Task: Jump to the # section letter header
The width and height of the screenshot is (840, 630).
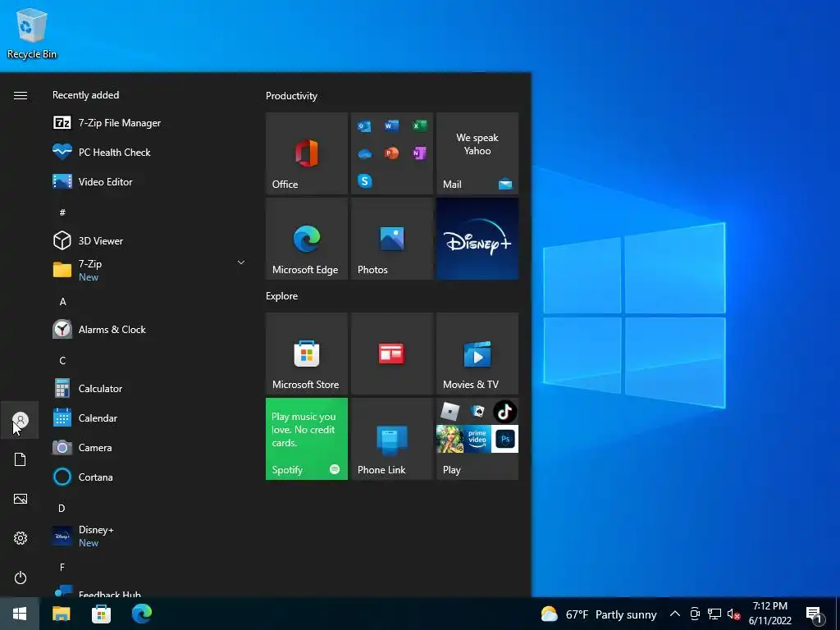Action: click(x=62, y=212)
